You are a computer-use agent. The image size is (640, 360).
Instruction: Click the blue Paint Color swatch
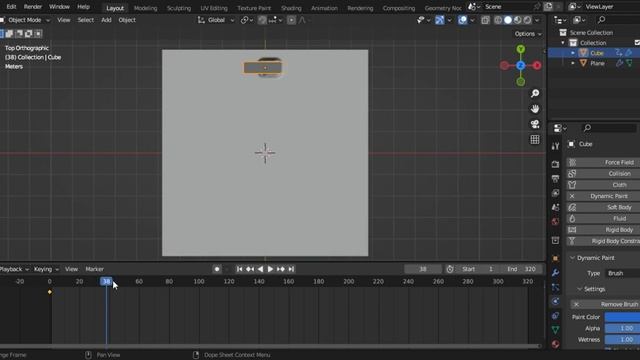coord(622,317)
